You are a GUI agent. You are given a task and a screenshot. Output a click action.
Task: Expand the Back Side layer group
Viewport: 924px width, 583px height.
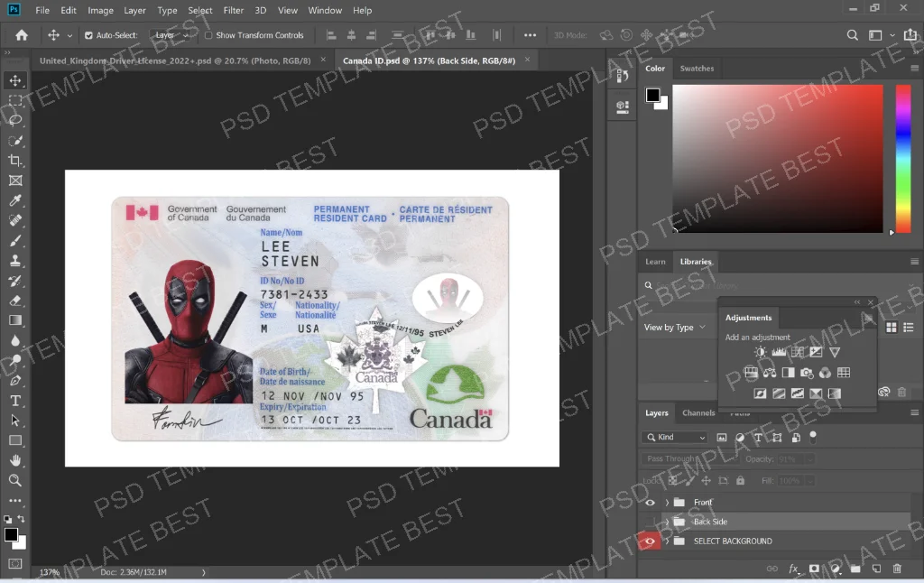[x=667, y=522]
